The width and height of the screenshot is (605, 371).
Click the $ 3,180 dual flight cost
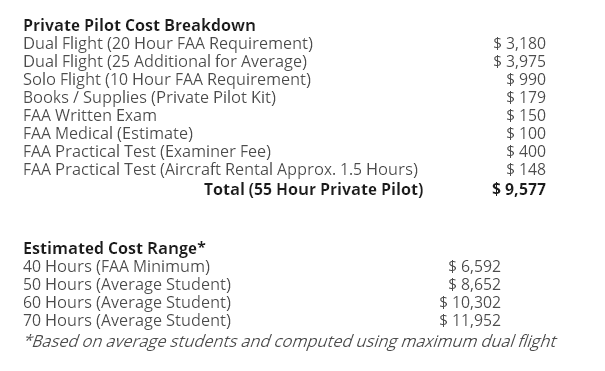[x=519, y=43]
